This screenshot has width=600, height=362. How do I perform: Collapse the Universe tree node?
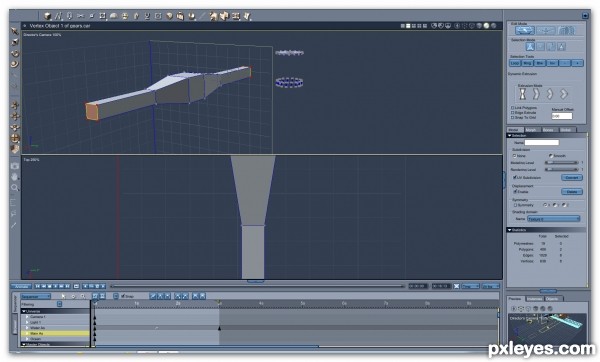pyautogui.click(x=24, y=311)
